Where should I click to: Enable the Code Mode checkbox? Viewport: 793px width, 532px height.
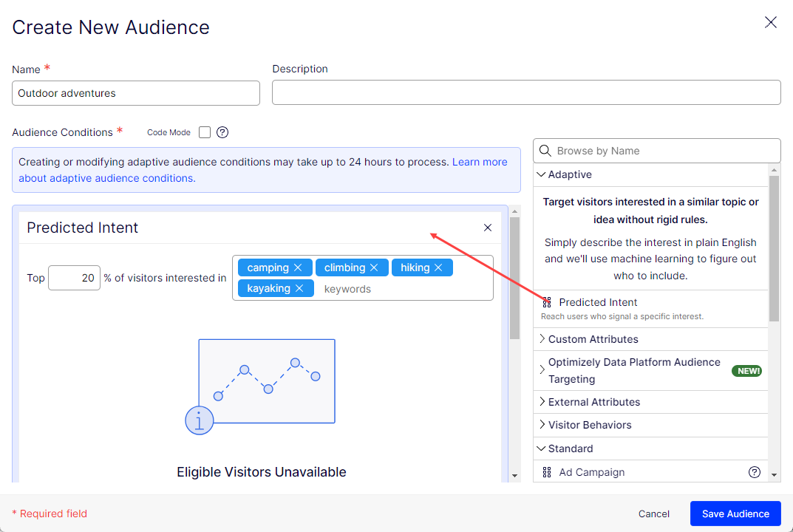[205, 132]
